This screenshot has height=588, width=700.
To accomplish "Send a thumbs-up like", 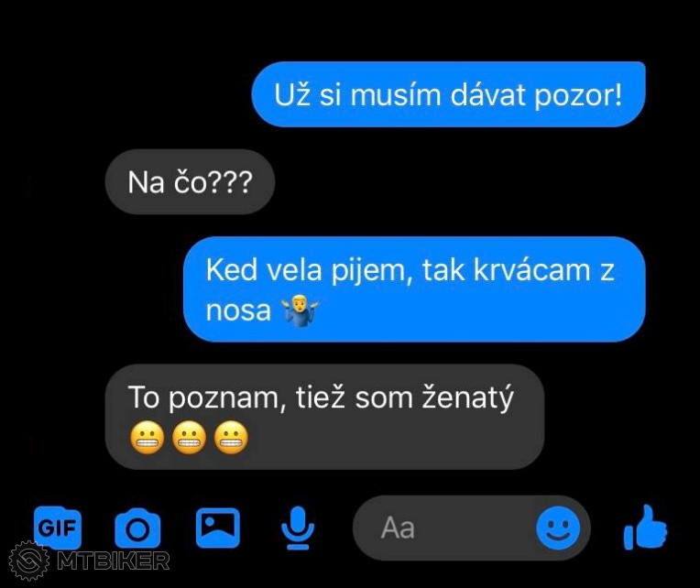I will point(645,528).
